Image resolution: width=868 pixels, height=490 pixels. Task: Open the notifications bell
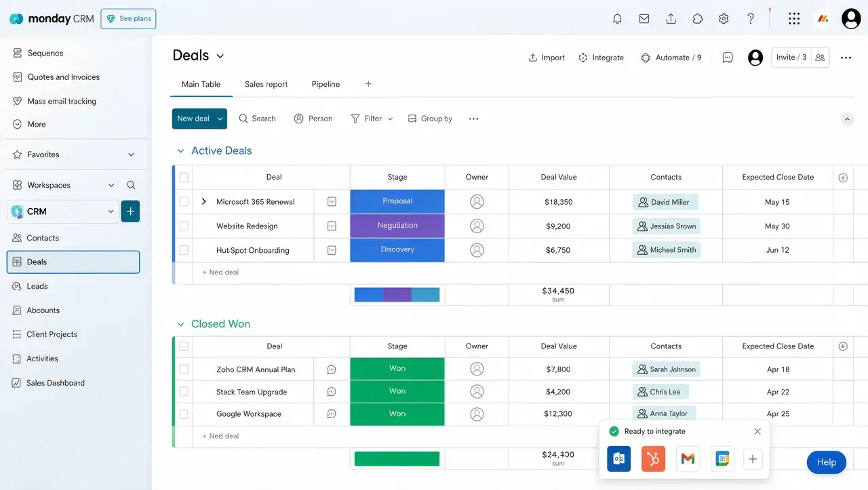(617, 19)
